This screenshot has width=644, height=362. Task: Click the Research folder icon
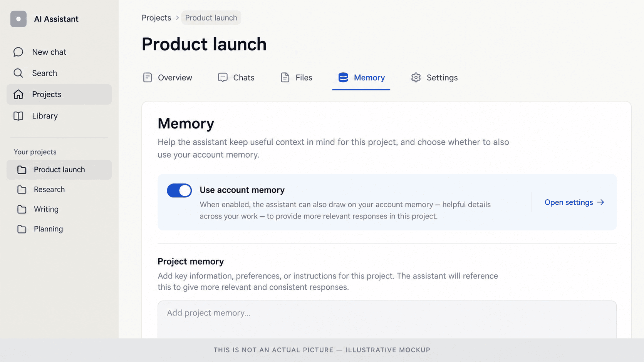[x=22, y=189]
